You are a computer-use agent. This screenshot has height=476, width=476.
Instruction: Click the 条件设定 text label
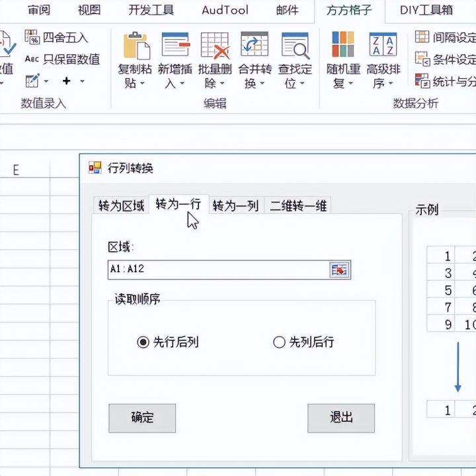pos(454,59)
